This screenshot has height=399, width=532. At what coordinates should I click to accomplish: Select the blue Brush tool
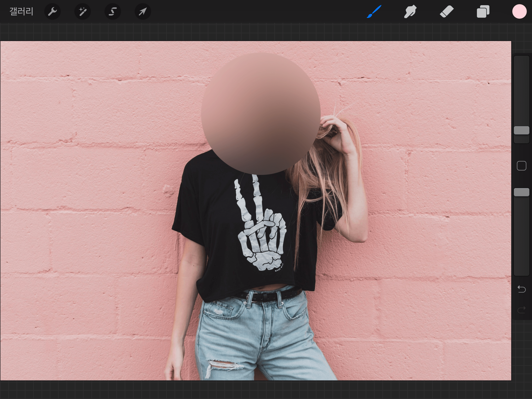coord(374,11)
